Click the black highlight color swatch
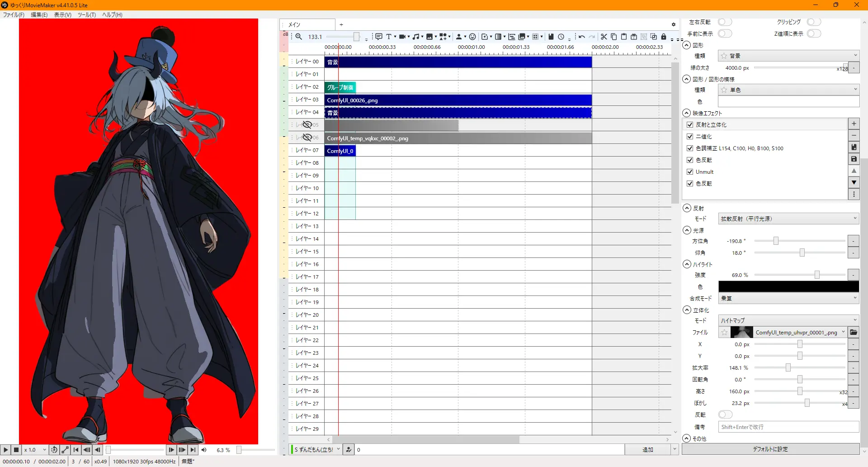Screen dimensions: 868x467 (x=788, y=287)
